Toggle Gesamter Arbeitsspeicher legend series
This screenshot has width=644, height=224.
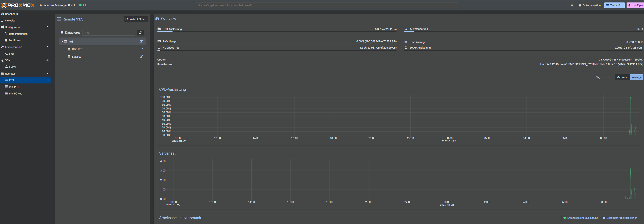click(620, 218)
